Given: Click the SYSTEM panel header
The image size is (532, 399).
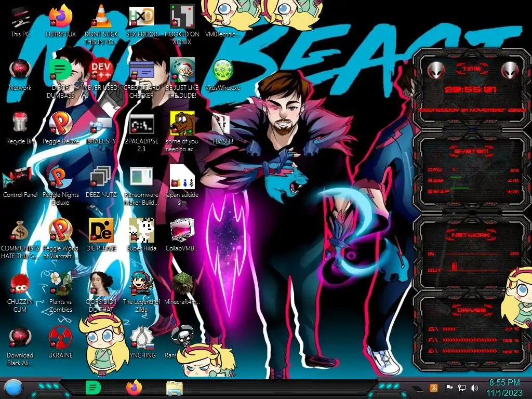Looking at the screenshot, I should (471, 151).
